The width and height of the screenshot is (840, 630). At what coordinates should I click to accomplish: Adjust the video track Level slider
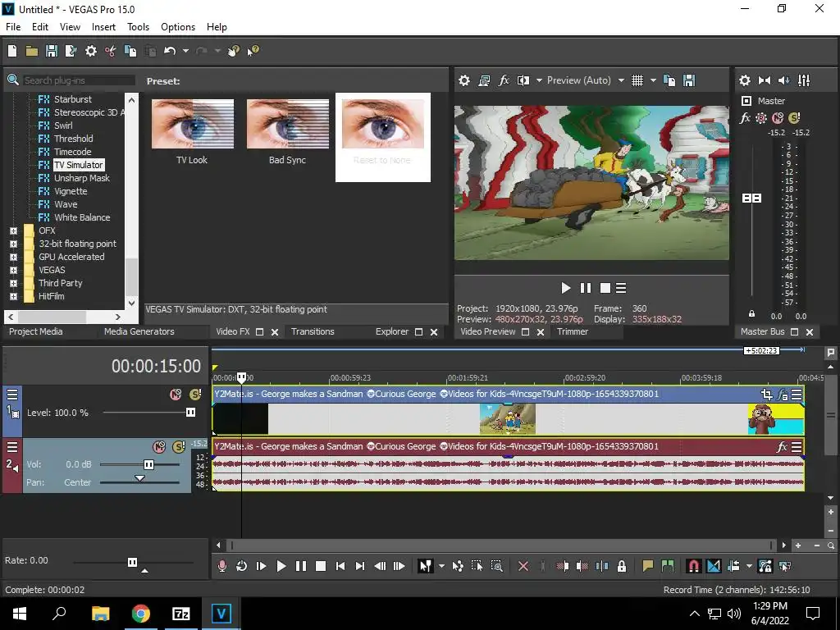190,413
